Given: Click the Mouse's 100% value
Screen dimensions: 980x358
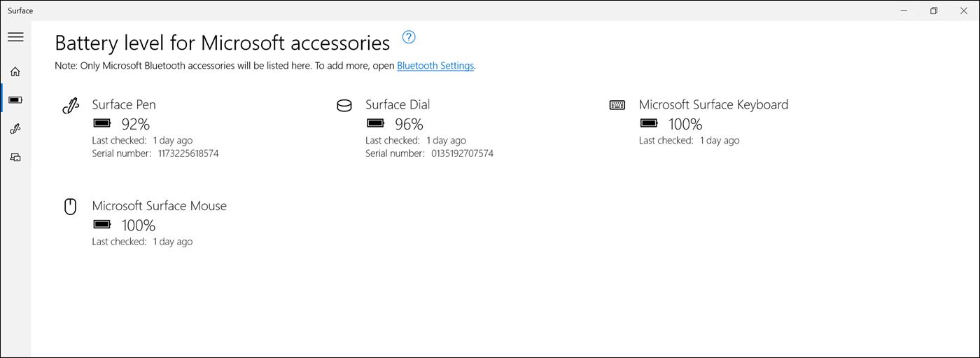Looking at the screenshot, I should (139, 226).
